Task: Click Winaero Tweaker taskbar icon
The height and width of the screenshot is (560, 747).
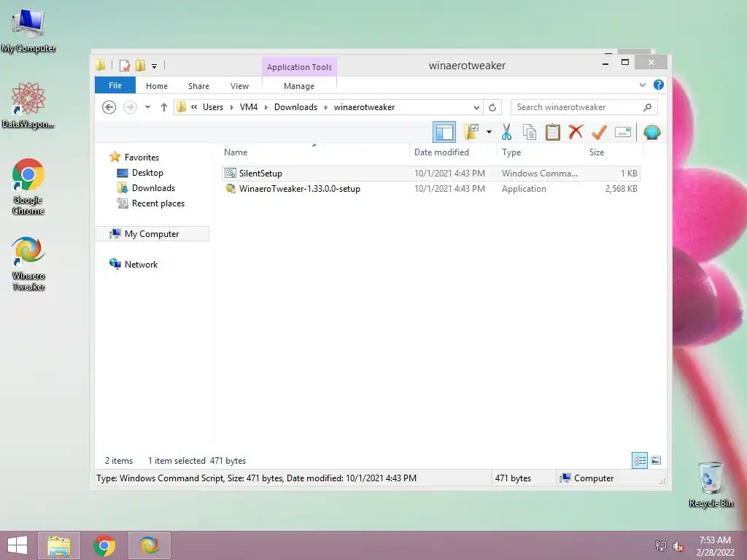Action: pyautogui.click(x=149, y=545)
